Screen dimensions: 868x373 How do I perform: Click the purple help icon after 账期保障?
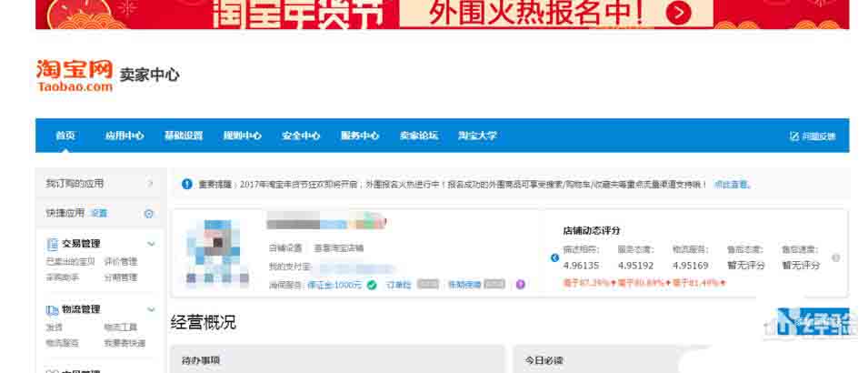click(520, 285)
